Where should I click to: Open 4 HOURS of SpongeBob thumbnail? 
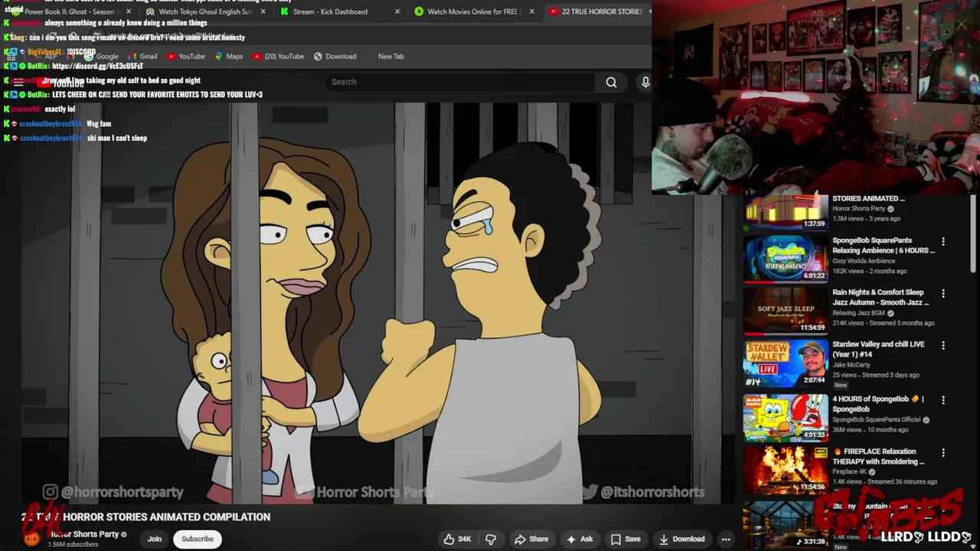click(x=786, y=418)
